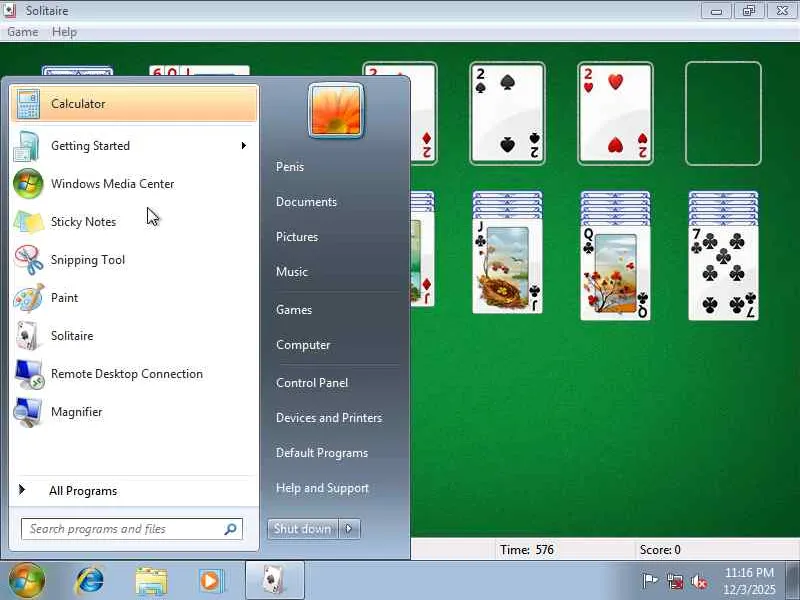
Task: Click the Solitaire title bar icon
Action: click(x=10, y=10)
